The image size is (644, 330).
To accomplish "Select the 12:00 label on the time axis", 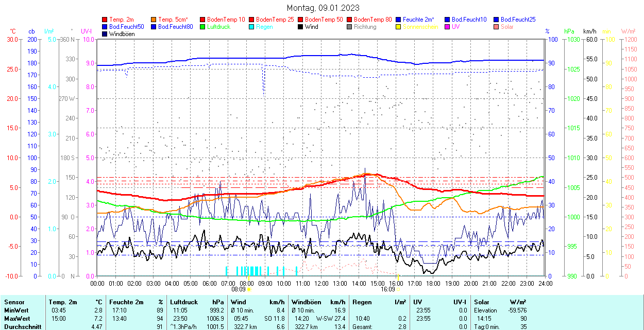I will (x=321, y=283).
